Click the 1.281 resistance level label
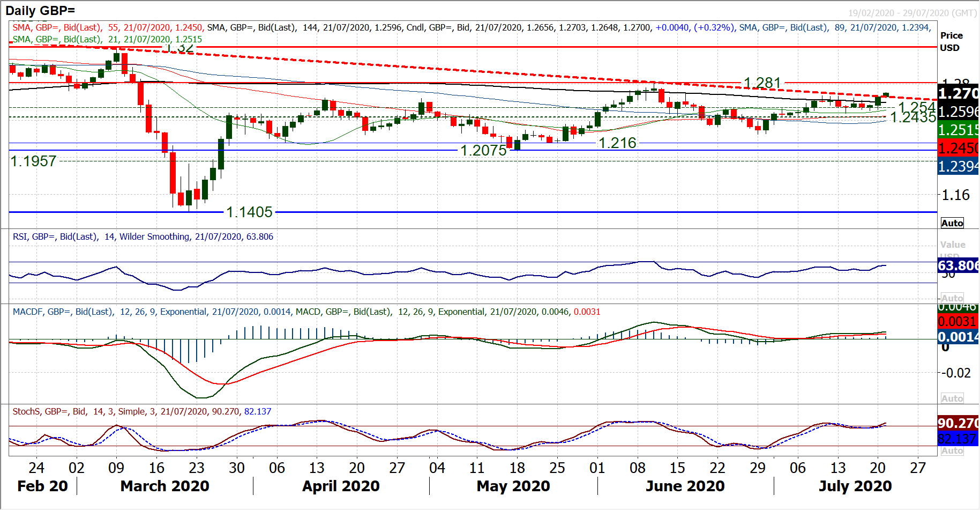 pyautogui.click(x=762, y=83)
